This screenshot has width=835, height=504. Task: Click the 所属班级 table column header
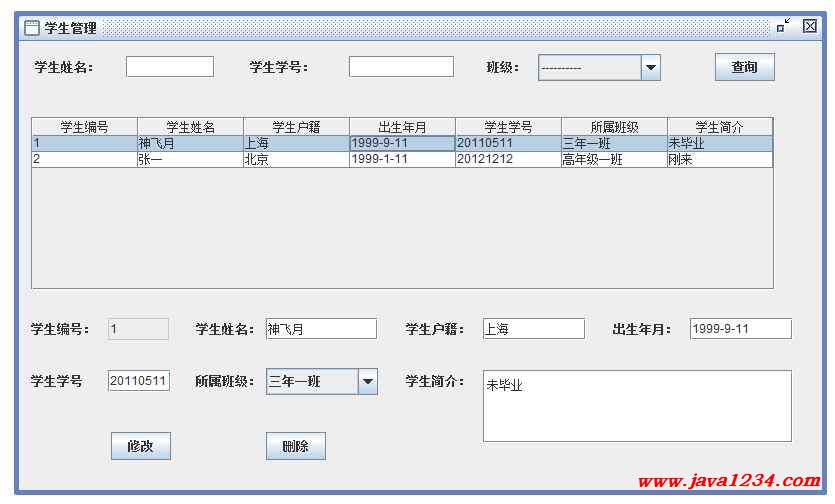click(614, 127)
